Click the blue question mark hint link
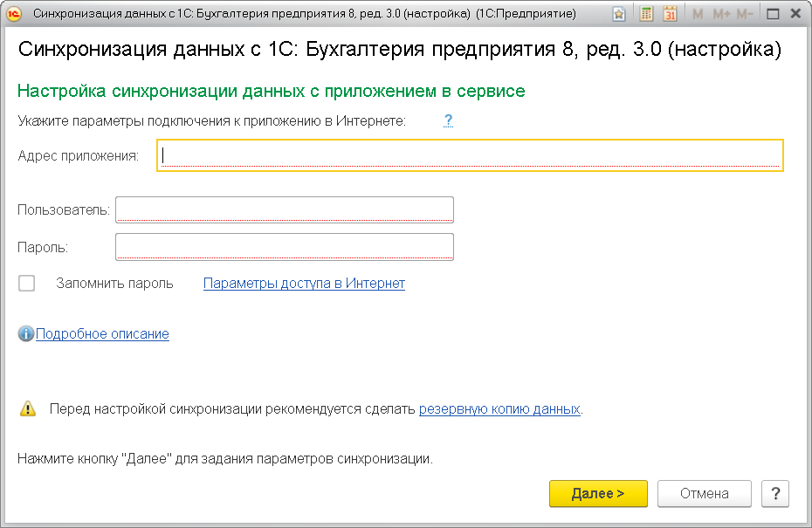Viewport: 812px width, 528px height. pyautogui.click(x=448, y=120)
